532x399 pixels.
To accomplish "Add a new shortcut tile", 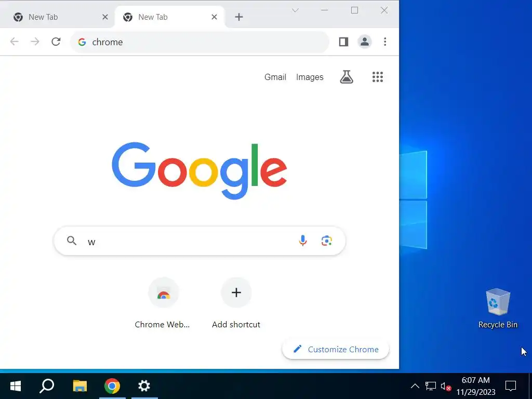I will [x=236, y=303].
